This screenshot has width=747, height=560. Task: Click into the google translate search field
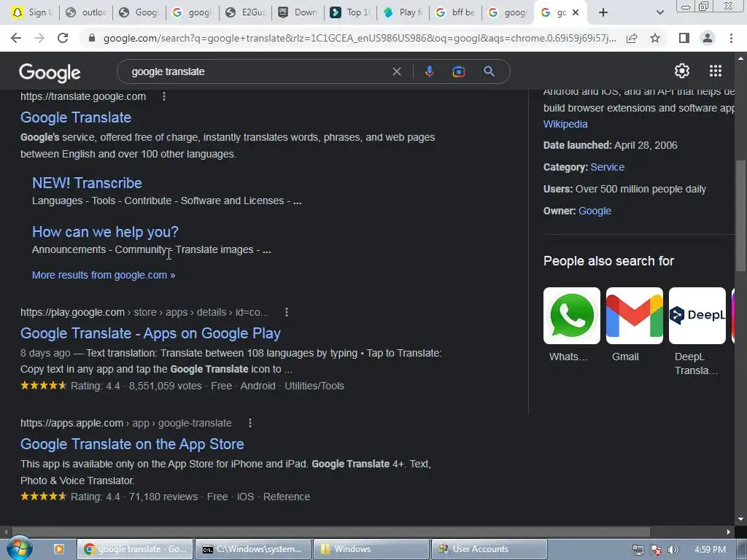(x=258, y=71)
